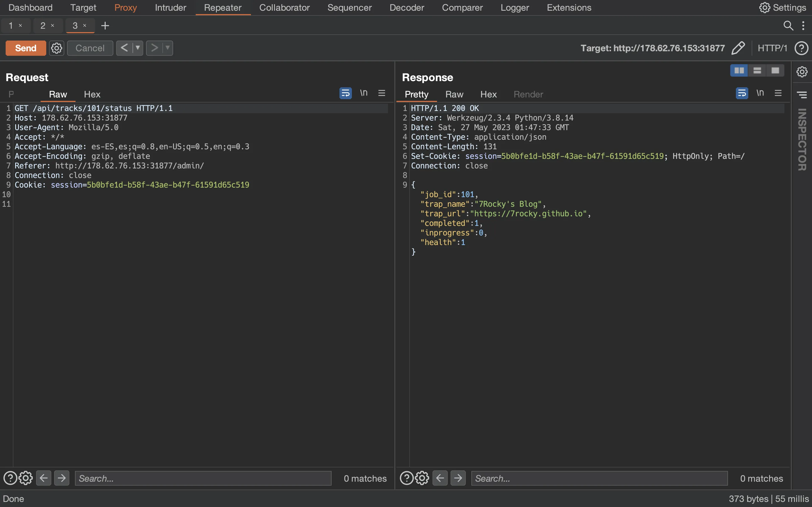Click the Send button to fire request
Viewport: 812px width, 507px height.
[25, 47]
